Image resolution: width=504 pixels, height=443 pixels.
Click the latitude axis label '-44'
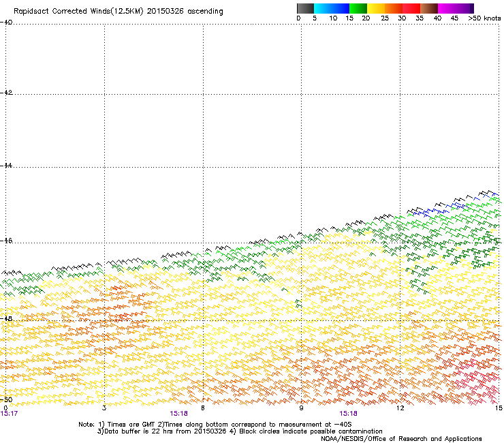tap(6, 166)
